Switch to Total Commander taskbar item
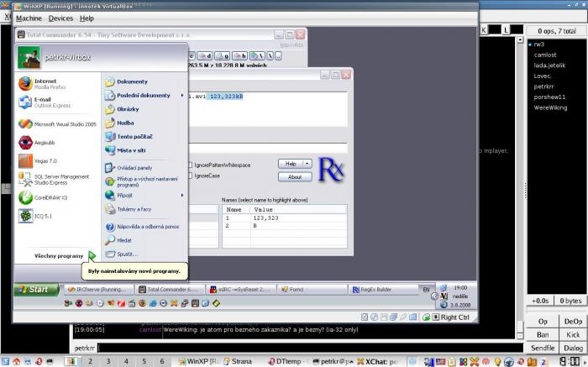Viewport: 588px width, 367px height. tap(171, 290)
